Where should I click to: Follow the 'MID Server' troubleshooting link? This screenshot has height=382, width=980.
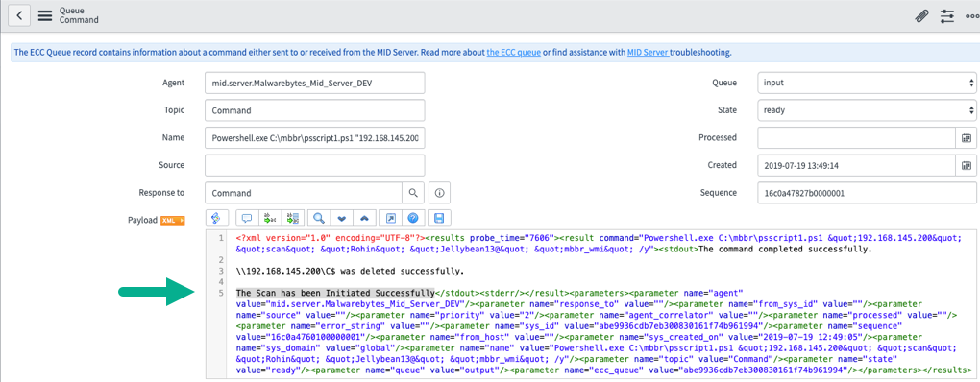649,53
